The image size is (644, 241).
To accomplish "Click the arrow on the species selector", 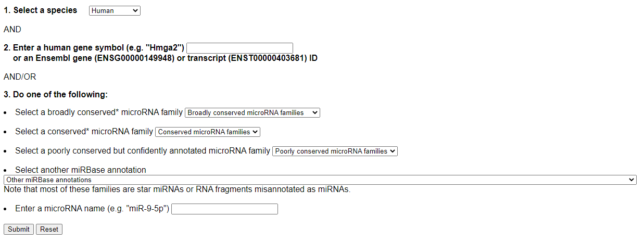I will [135, 10].
